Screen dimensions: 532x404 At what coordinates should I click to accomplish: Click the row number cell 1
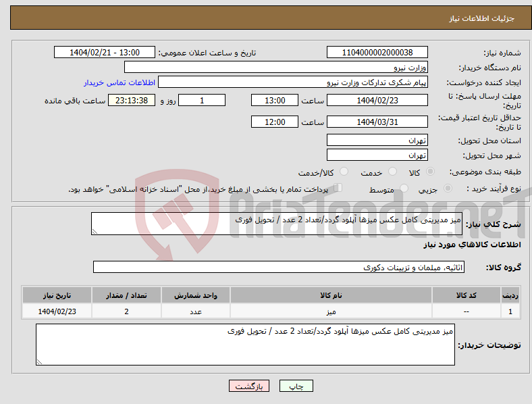(510, 311)
